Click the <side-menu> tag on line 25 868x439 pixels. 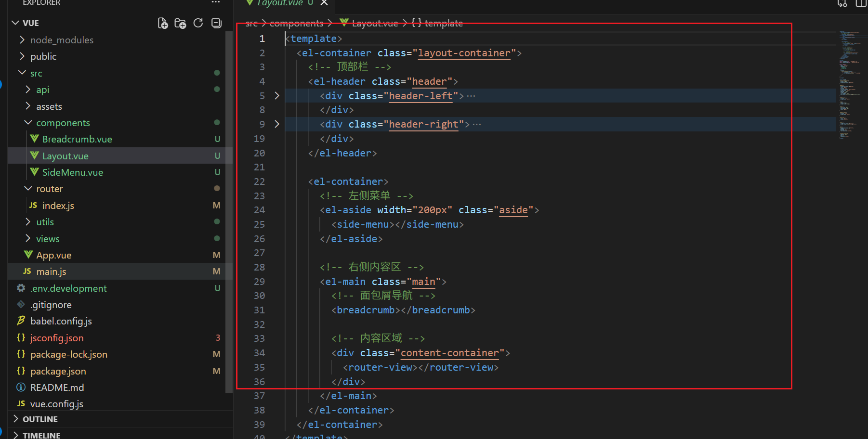363,224
